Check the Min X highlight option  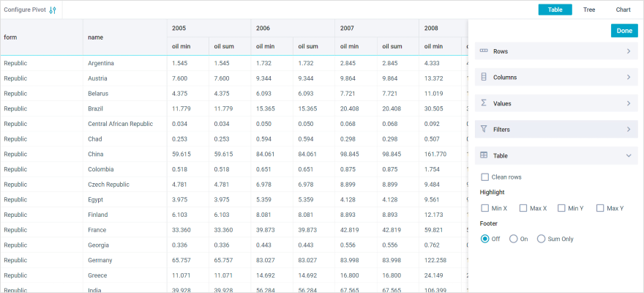(484, 209)
